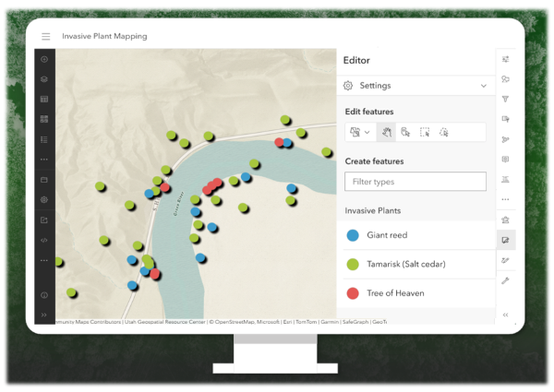
Task: Expand the Settings section chevron in Editor
Action: click(484, 86)
